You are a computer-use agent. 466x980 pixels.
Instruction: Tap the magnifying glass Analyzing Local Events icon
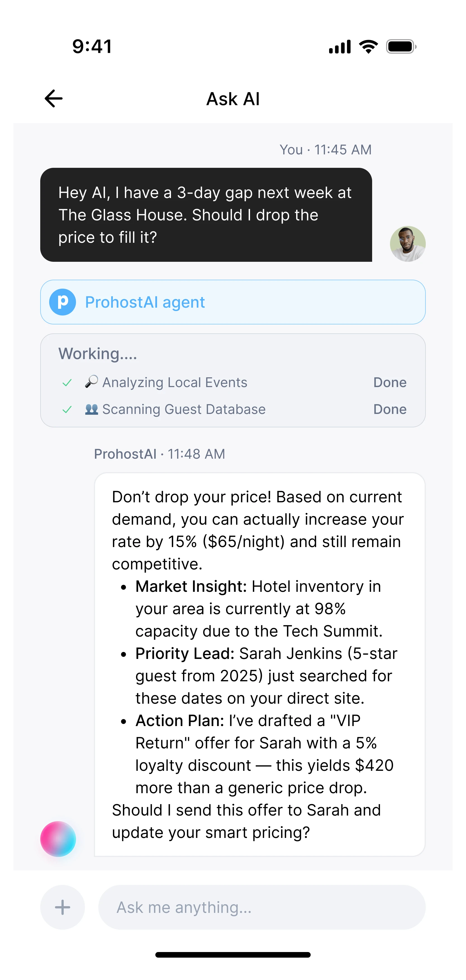pos(91,381)
